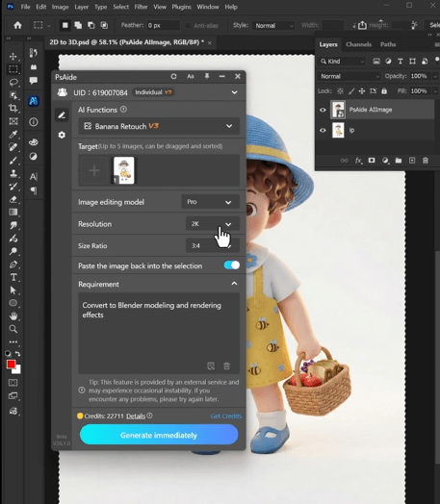440x504 pixels.
Task: Toggle Paste the image back switch
Action: coord(232,265)
